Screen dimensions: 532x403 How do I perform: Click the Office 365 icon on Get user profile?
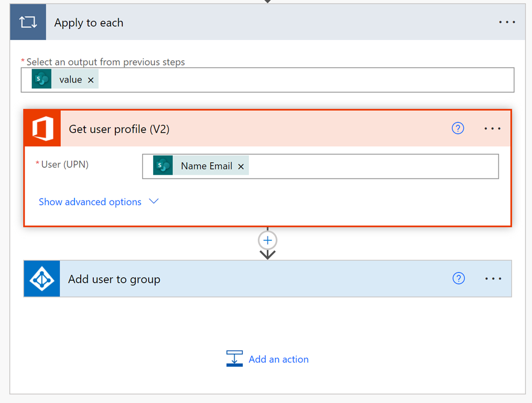coord(42,129)
